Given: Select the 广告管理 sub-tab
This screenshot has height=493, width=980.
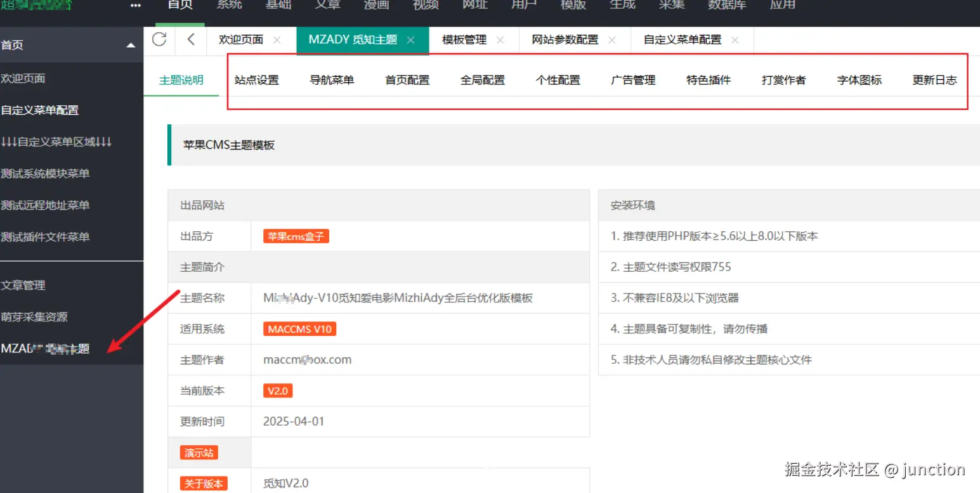Looking at the screenshot, I should (x=633, y=80).
